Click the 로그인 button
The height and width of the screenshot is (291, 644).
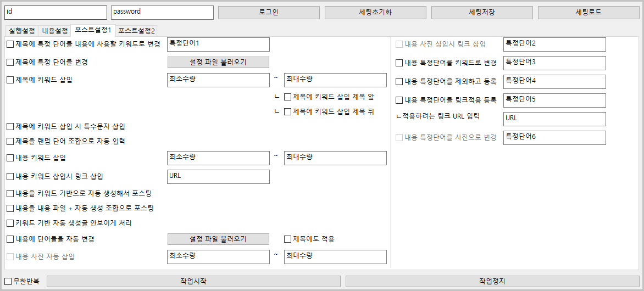click(268, 13)
